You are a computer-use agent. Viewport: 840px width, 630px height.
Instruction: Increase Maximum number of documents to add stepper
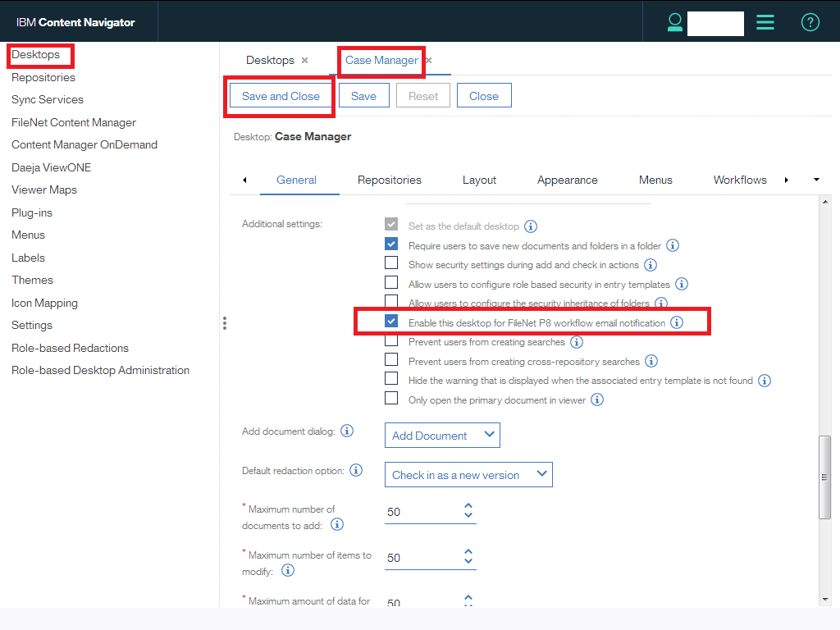[468, 505]
